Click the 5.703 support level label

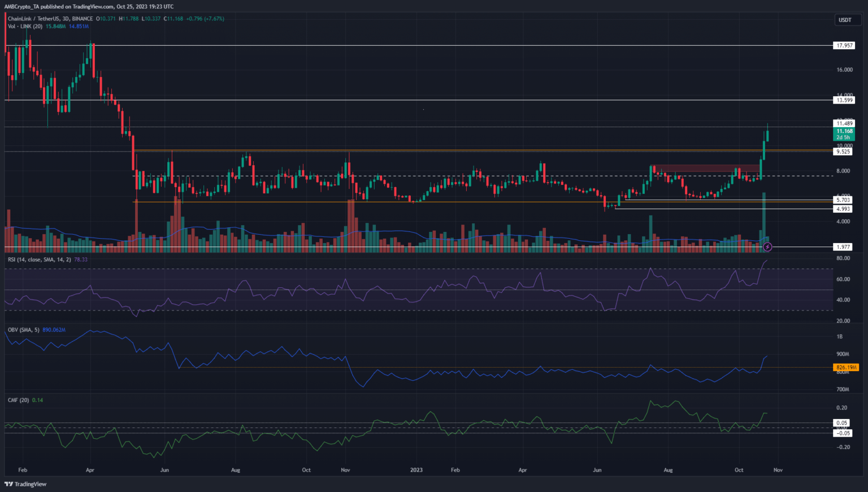[843, 200]
